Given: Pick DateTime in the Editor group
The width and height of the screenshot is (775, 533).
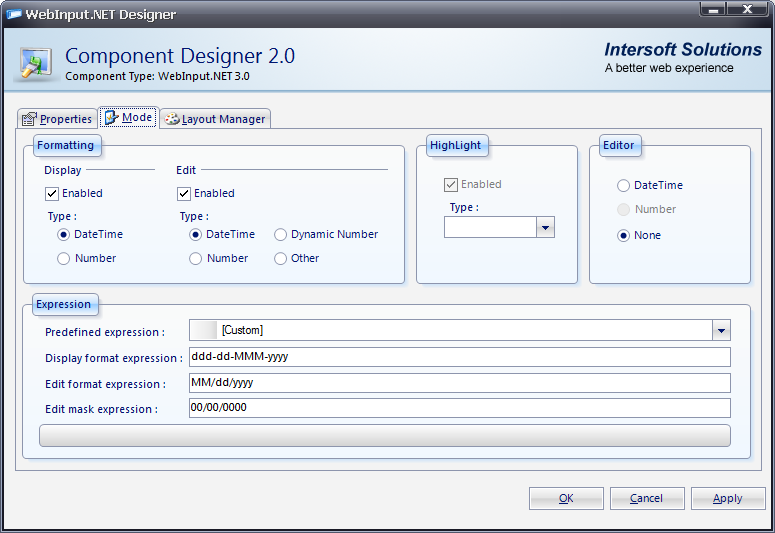Looking at the screenshot, I should click(624, 186).
